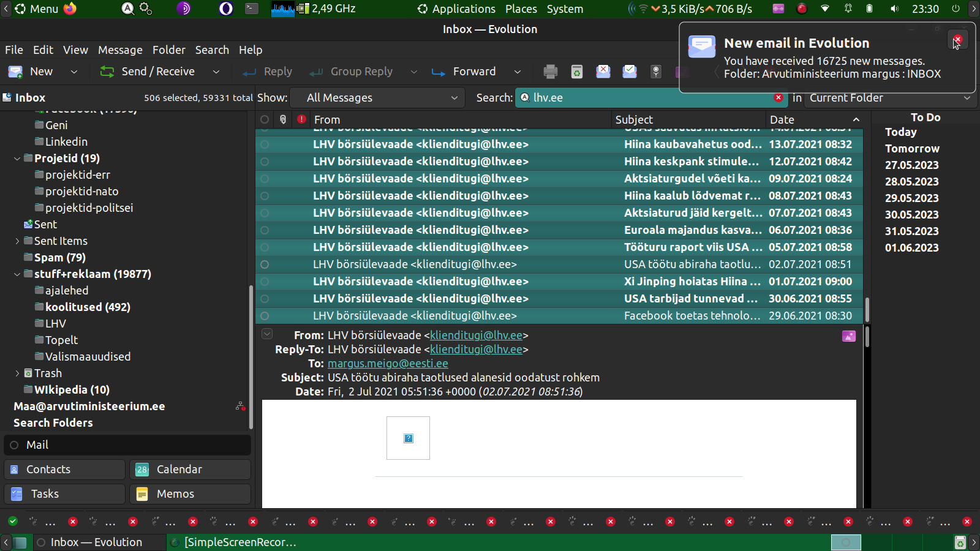Open the Message menu
The width and height of the screenshot is (980, 551).
coord(120,50)
